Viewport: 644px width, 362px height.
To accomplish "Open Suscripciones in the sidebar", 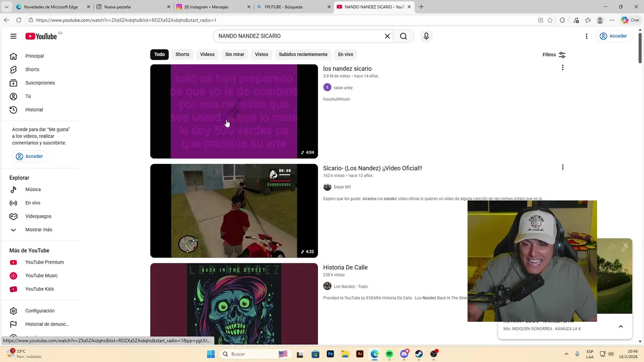I will point(40,83).
